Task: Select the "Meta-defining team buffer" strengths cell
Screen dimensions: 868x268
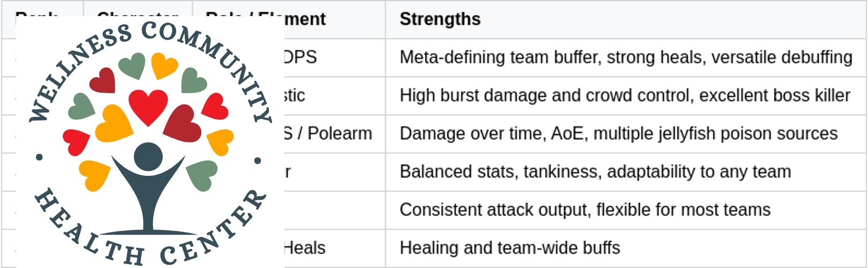Action: point(626,57)
